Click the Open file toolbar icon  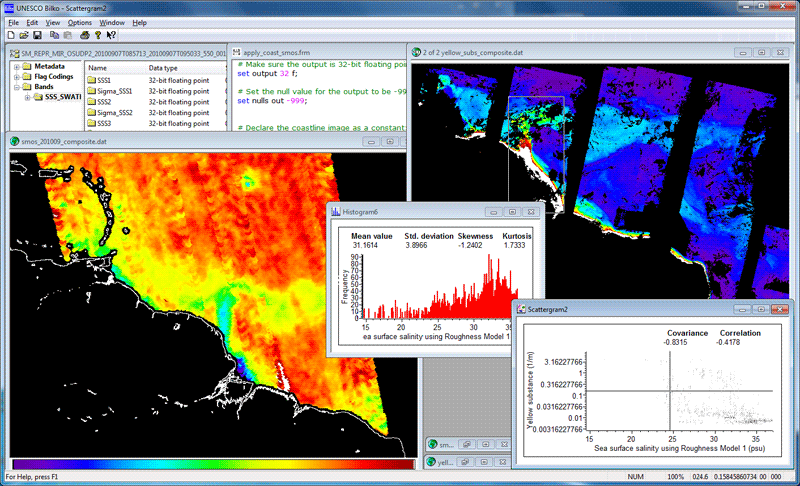[x=23, y=35]
